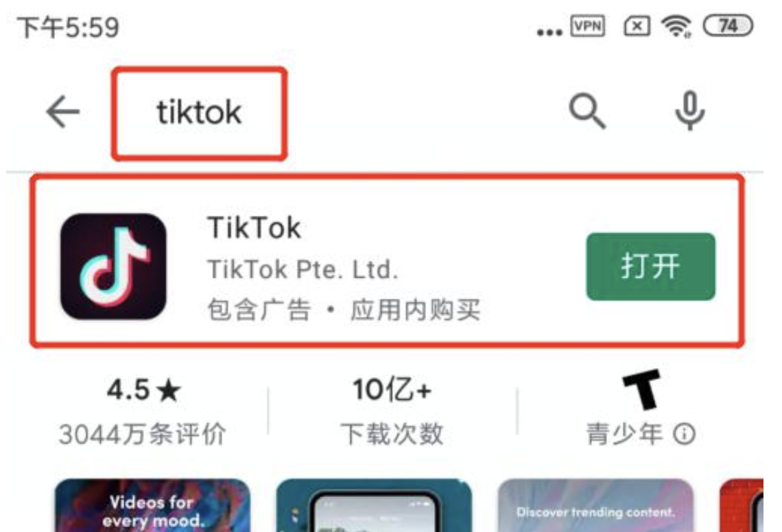Tap the TikTok Pte. Ltd. developer name
This screenshot has height=532, width=782.
point(303,269)
